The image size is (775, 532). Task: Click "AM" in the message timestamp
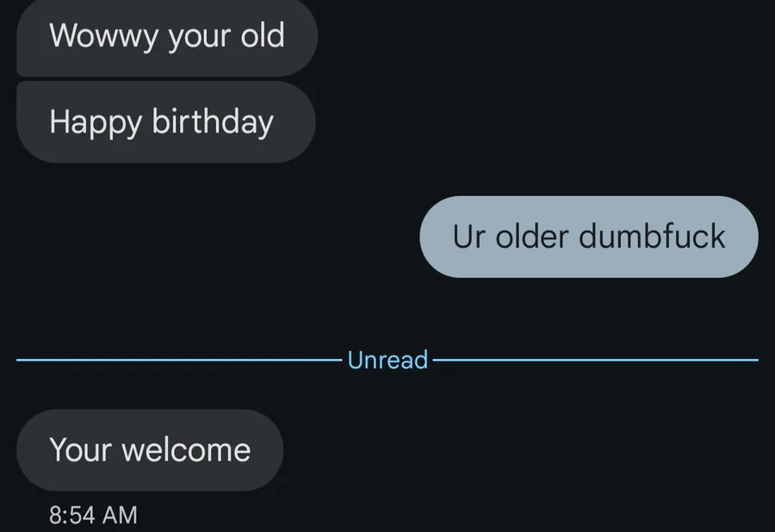click(x=120, y=515)
